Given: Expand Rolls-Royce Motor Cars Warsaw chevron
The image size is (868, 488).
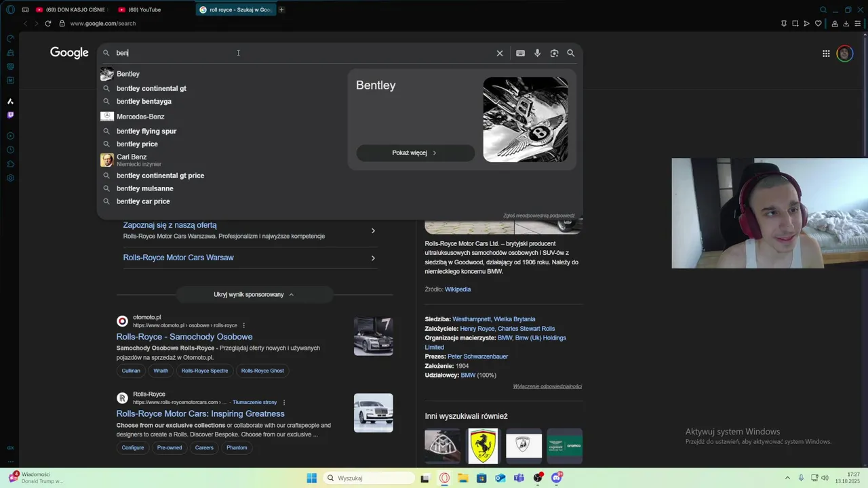Looking at the screenshot, I should (x=373, y=258).
